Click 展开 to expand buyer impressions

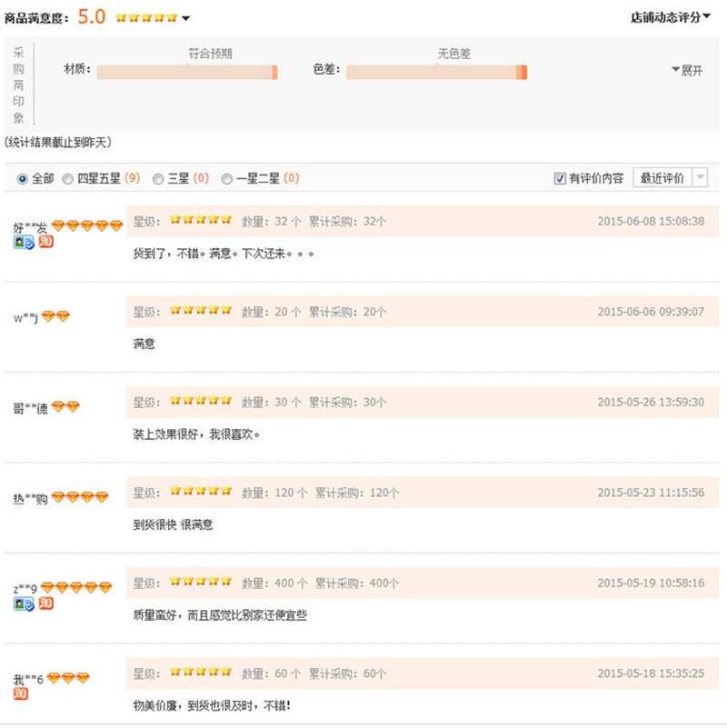[x=687, y=70]
